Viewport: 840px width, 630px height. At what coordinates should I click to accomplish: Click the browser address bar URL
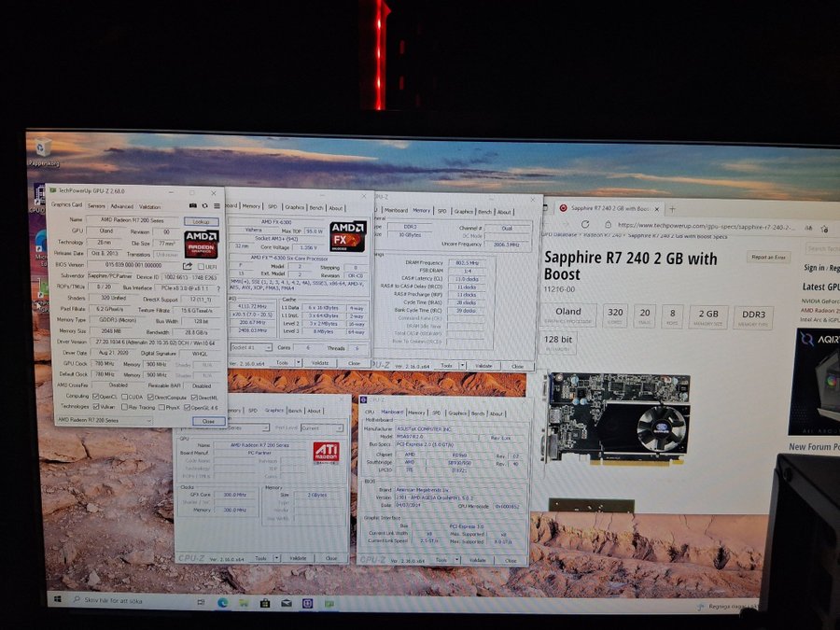pyautogui.click(x=707, y=226)
